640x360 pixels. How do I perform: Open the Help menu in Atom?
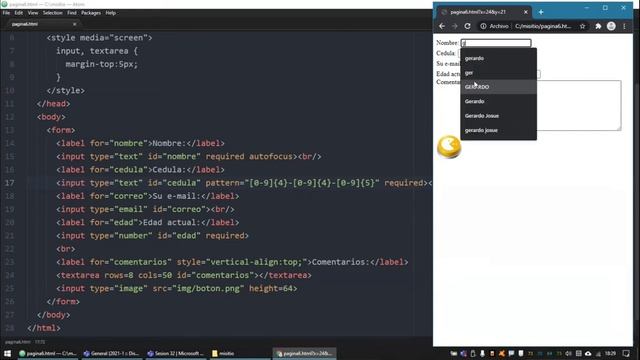click(111, 13)
